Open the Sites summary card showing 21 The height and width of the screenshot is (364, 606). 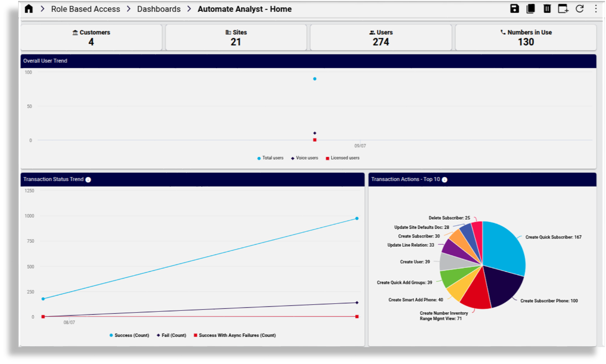pos(235,37)
